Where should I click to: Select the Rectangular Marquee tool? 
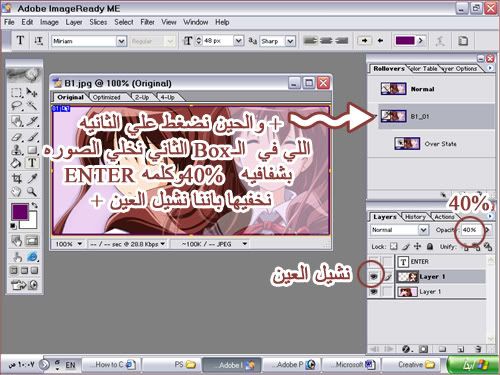[17, 92]
